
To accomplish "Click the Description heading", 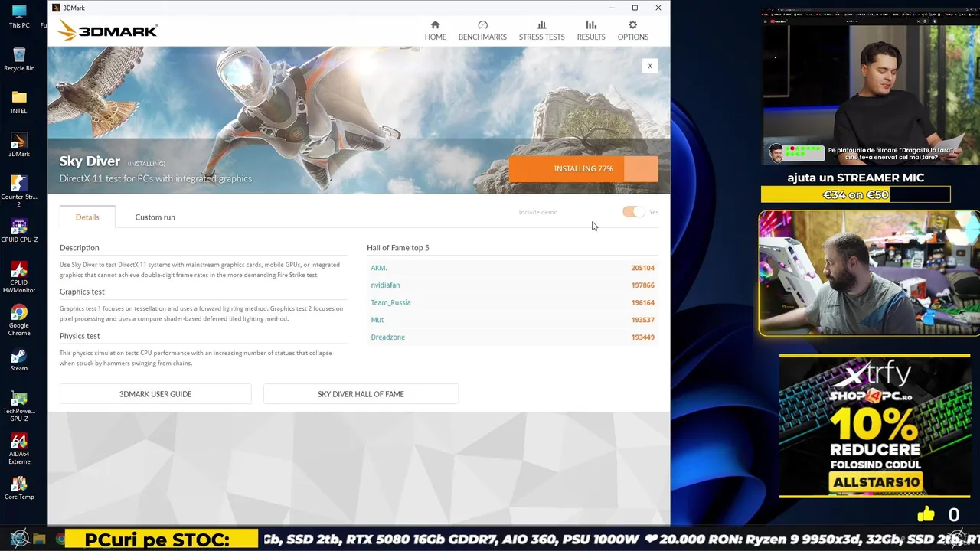I will pos(79,248).
